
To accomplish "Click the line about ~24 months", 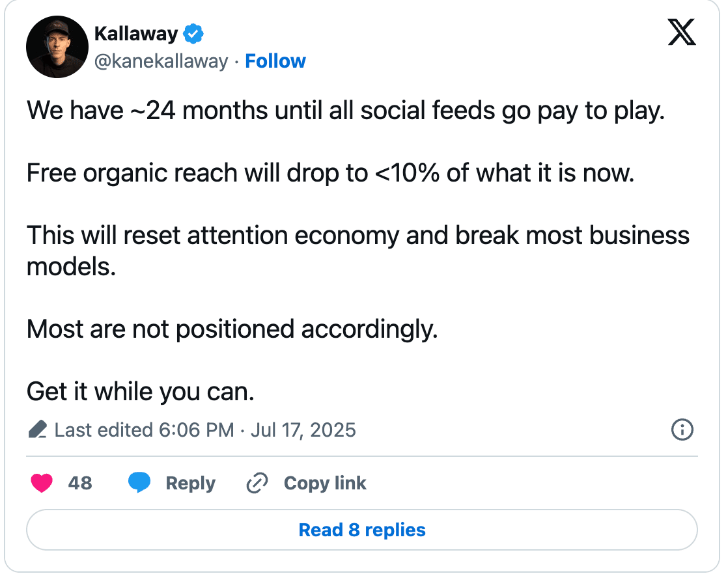I will point(346,111).
